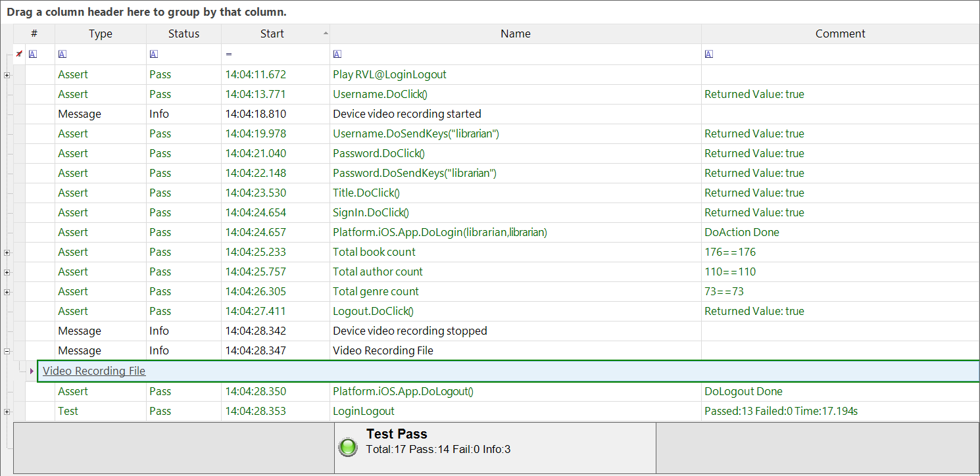Screen dimensions: 980x476
Task: Click the filter operator icon under Type column
Action: pyautogui.click(x=62, y=54)
